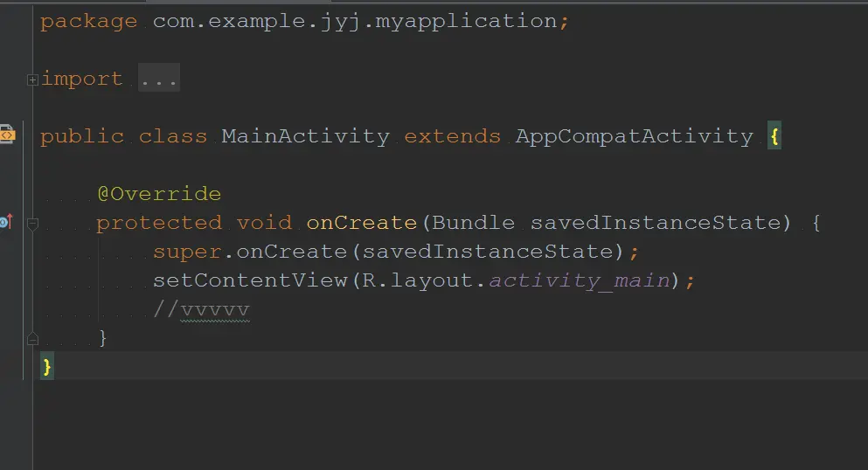Screen dimensions: 868x470
Task: Open related XML file gutter icon
Action: [x=8, y=135]
